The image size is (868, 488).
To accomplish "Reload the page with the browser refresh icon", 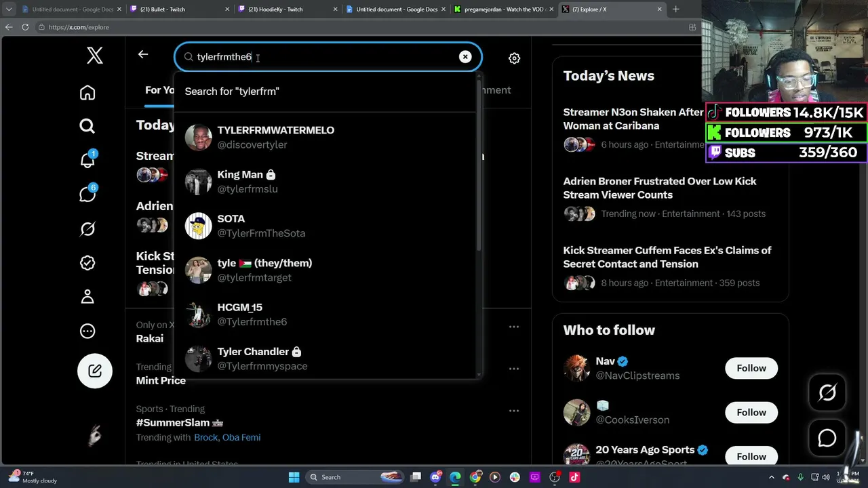I will coord(25,27).
